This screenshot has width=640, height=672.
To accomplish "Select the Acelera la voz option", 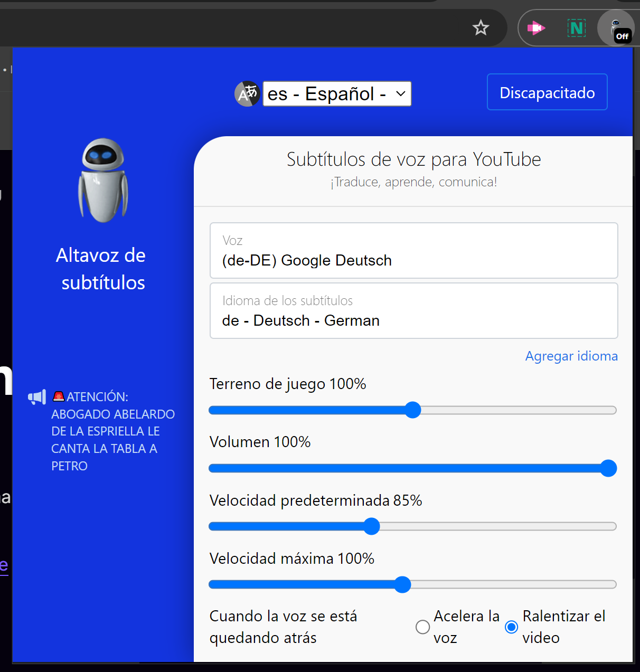I will coord(422,627).
